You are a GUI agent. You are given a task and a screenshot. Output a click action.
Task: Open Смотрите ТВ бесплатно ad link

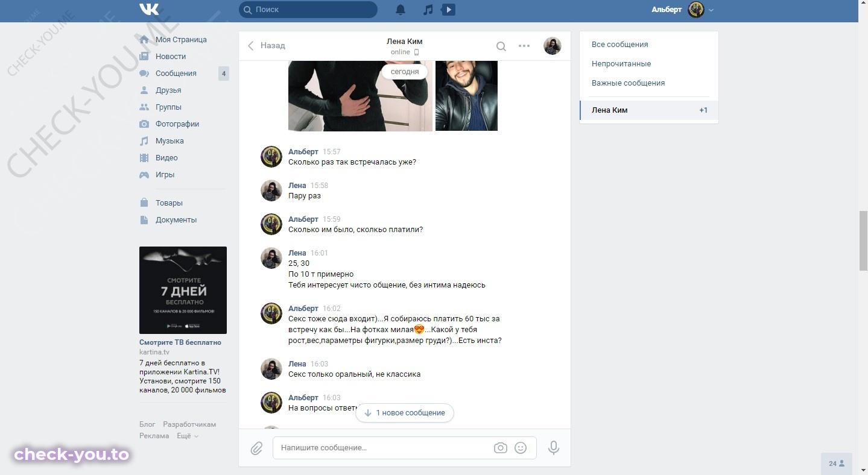tap(180, 342)
